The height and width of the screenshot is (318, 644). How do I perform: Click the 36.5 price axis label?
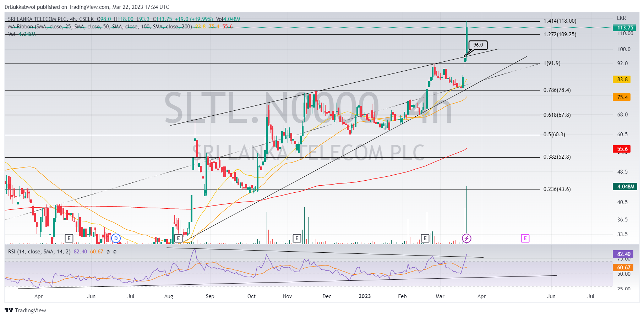622,220
